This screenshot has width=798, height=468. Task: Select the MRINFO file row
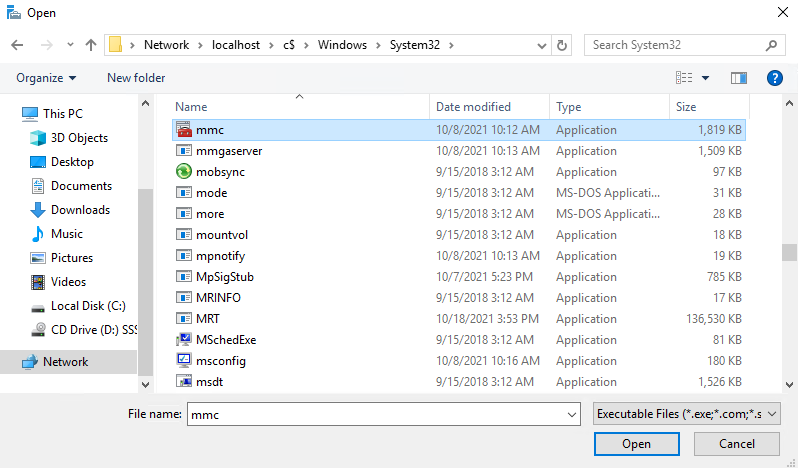[459, 297]
